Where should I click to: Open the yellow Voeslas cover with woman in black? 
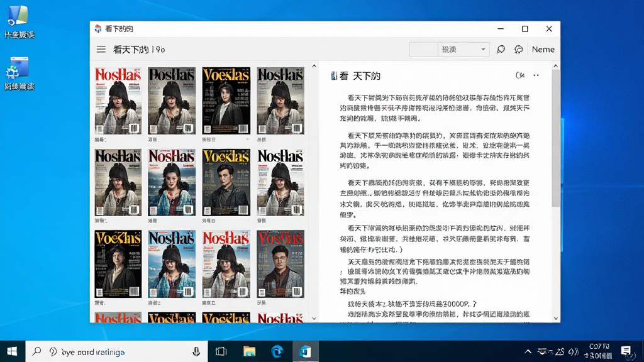click(x=226, y=101)
